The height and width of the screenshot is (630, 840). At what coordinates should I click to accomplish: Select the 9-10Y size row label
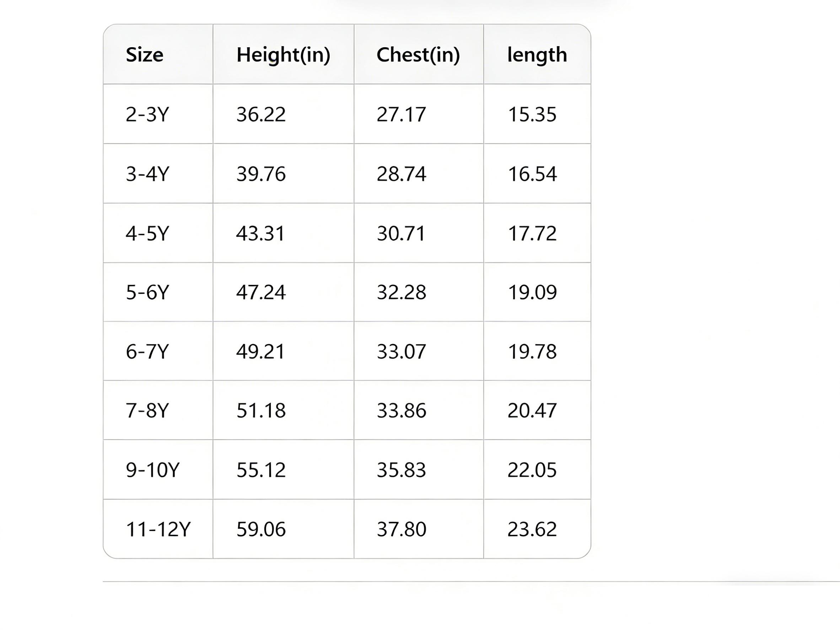(x=152, y=470)
